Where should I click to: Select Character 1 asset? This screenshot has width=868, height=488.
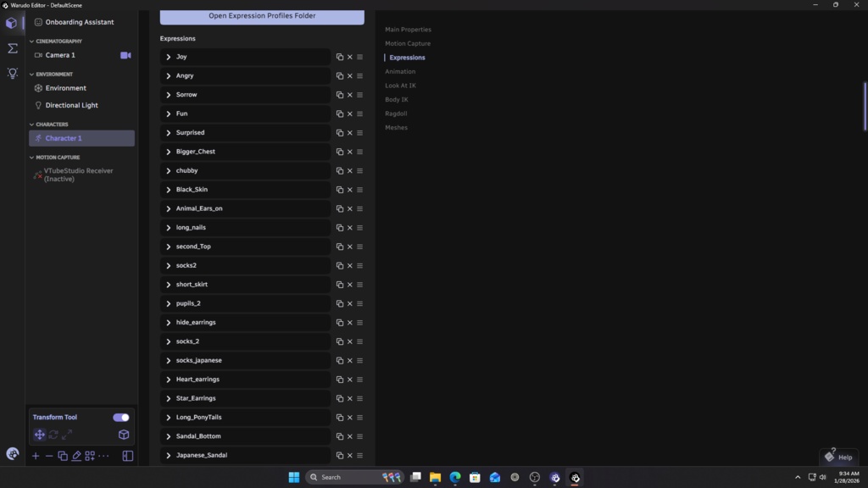pyautogui.click(x=81, y=138)
